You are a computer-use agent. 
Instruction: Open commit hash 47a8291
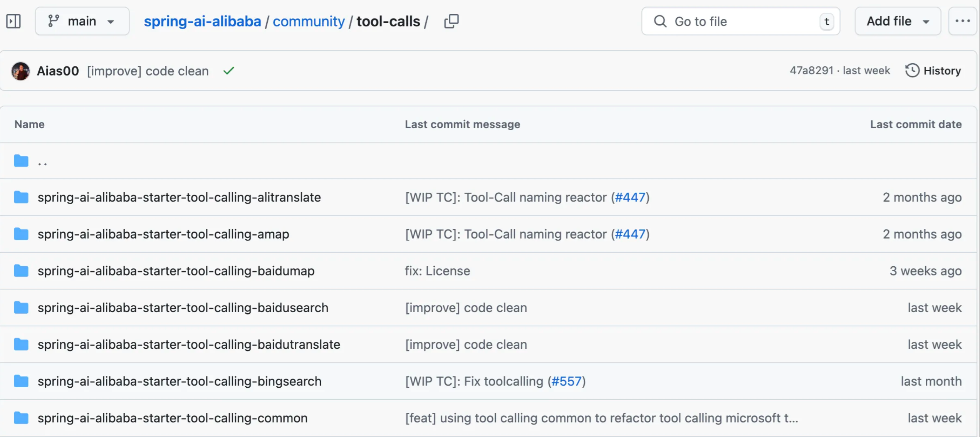pos(811,71)
